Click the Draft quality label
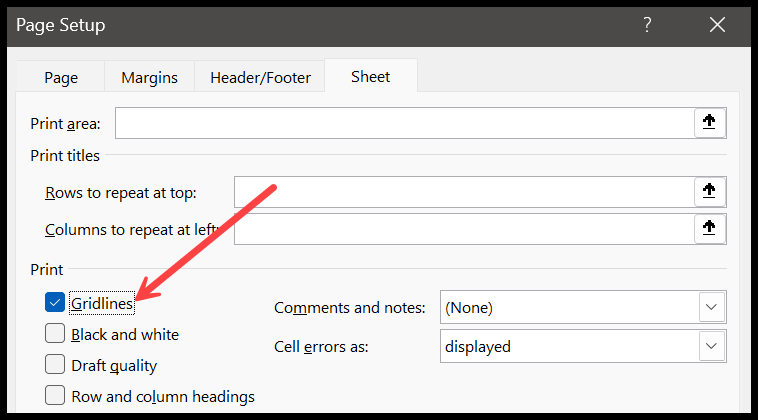 tap(114, 366)
